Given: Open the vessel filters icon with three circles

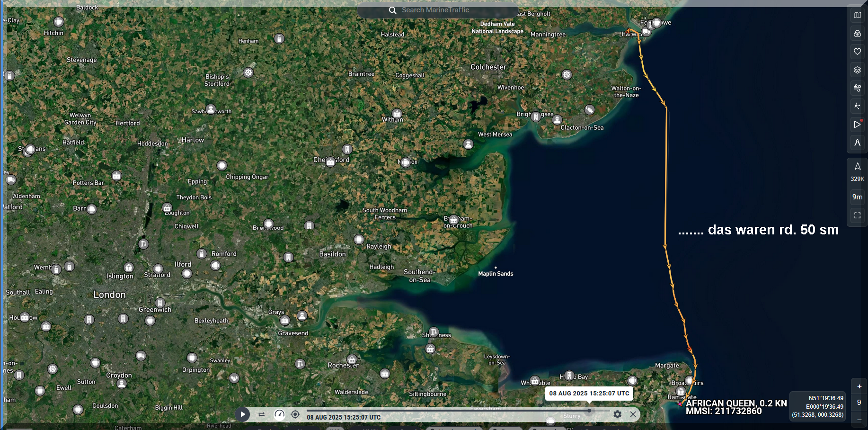Looking at the screenshot, I should coord(857,34).
